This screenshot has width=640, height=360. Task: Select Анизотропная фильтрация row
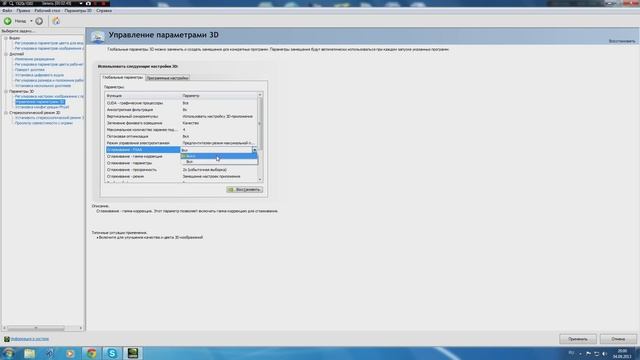[x=182, y=110]
